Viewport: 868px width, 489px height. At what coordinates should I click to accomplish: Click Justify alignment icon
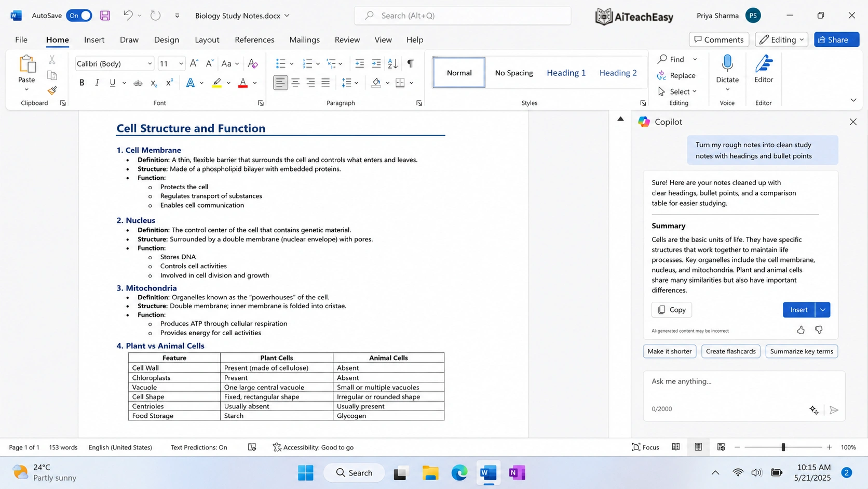pos(325,83)
